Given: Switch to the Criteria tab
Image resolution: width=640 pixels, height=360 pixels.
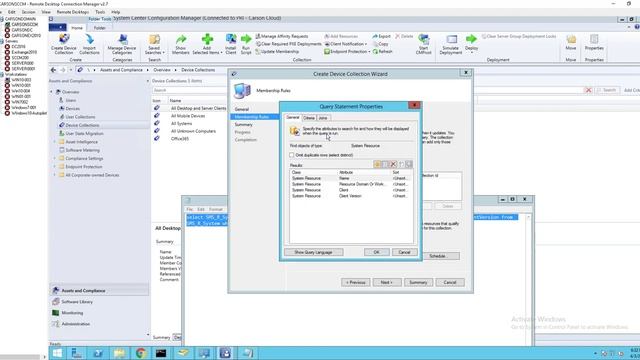Looking at the screenshot, I should [309, 118].
